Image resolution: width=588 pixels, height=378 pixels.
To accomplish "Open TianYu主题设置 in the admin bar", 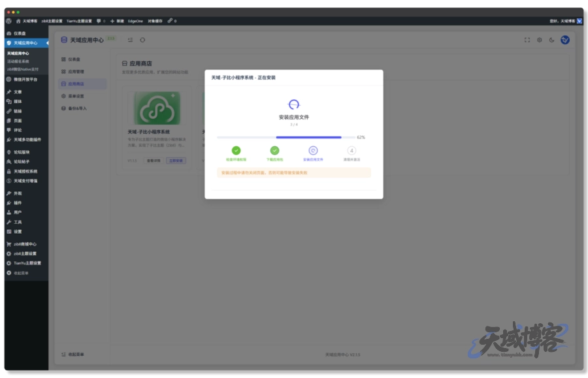I will 79,21.
